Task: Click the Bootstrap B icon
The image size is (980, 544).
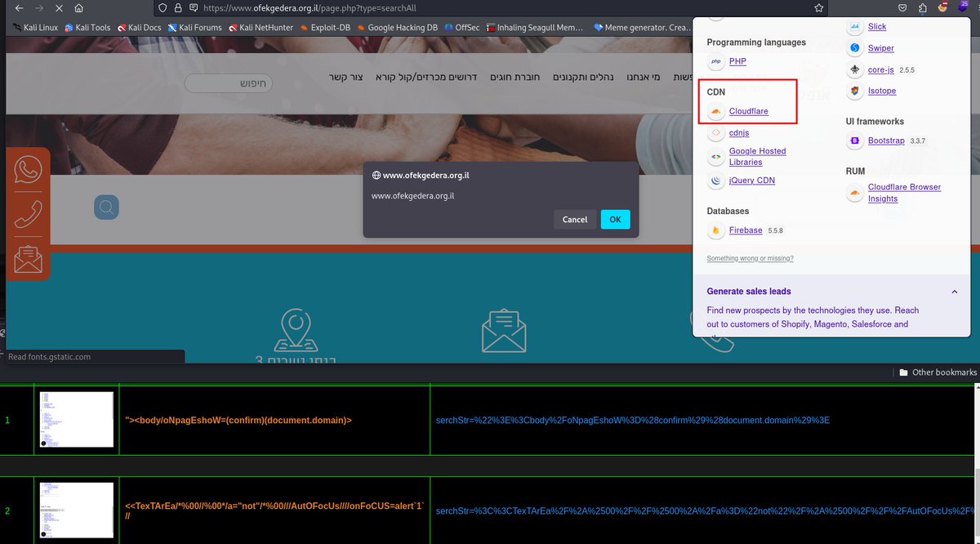Action: click(854, 141)
